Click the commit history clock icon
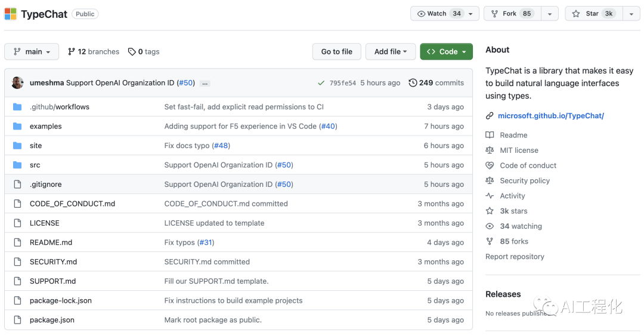This screenshot has height=335, width=644. pos(413,83)
